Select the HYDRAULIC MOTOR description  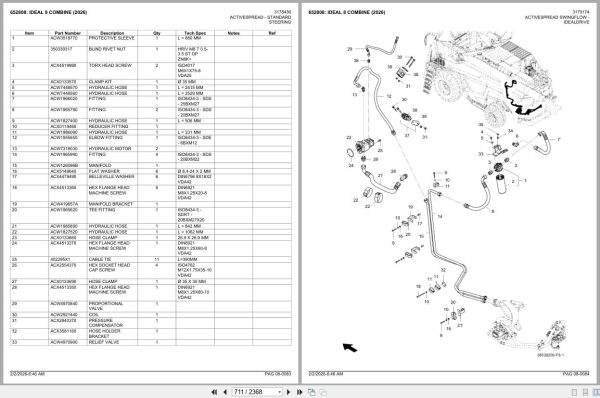pyautogui.click(x=110, y=148)
